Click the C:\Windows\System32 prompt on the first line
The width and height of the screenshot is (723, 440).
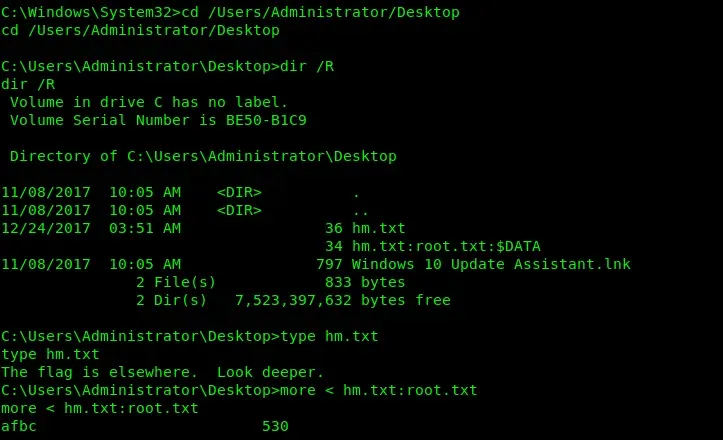pyautogui.click(x=85, y=12)
